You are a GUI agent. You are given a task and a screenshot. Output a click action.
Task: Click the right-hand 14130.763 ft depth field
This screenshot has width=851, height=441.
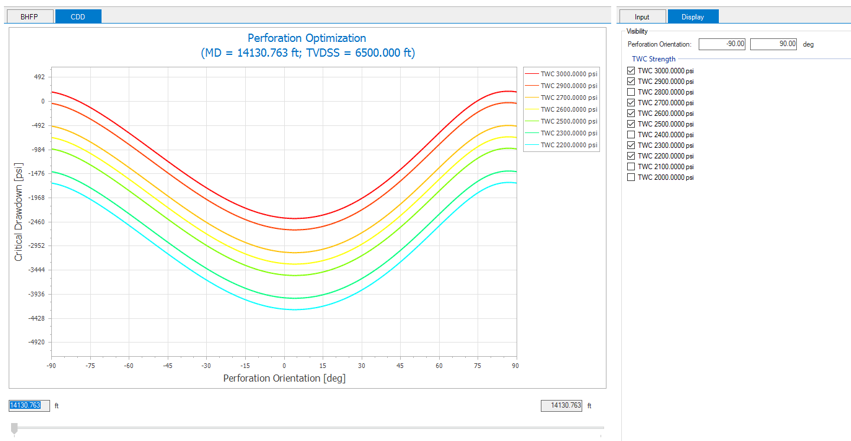pos(562,406)
